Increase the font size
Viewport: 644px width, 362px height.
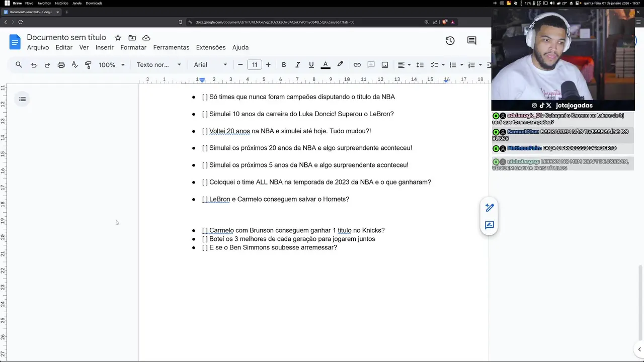pyautogui.click(x=268, y=65)
